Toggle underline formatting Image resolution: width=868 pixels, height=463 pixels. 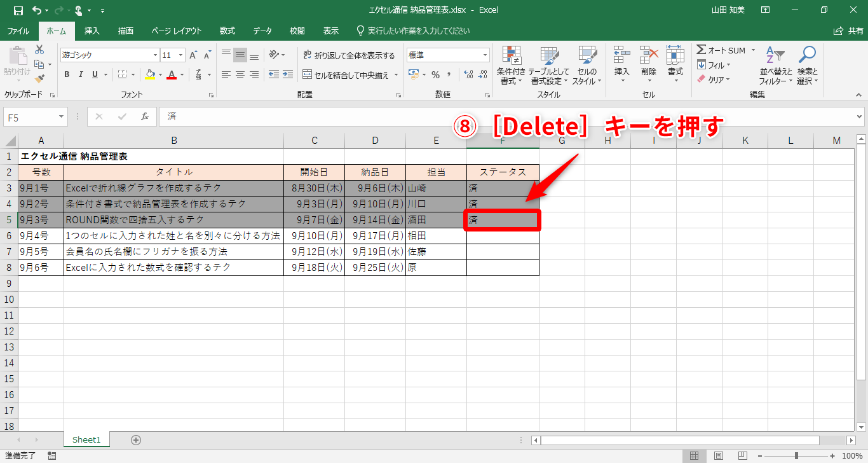(x=95, y=74)
